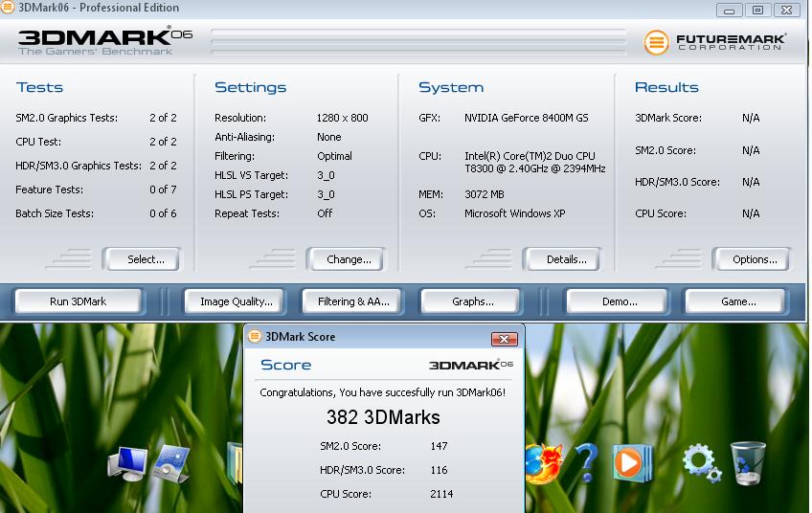
Task: Open the Recycle Bin icon
Action: (x=748, y=463)
